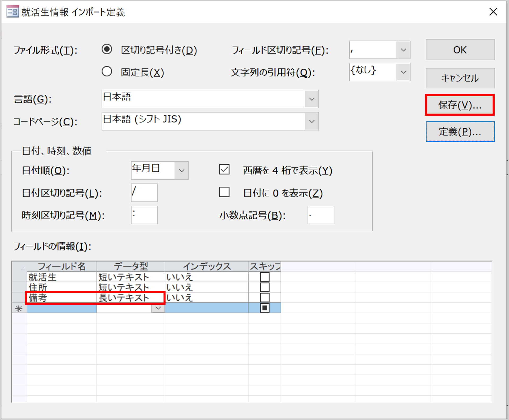Toggle the 西暦を4桁で表示 checkbox
This screenshot has width=509, height=420.
click(224, 169)
